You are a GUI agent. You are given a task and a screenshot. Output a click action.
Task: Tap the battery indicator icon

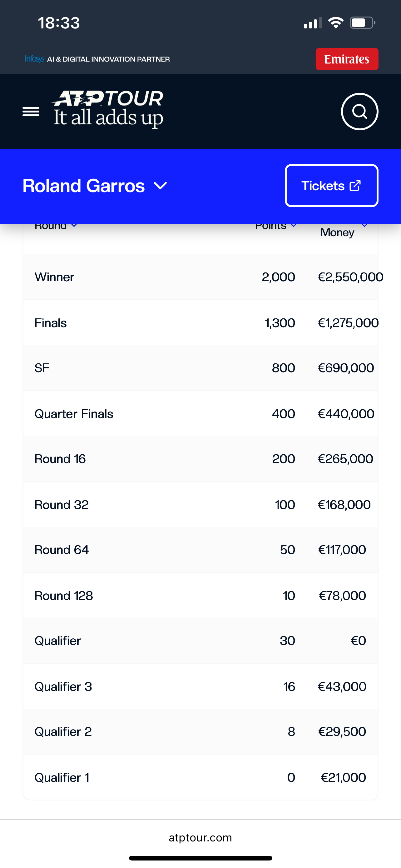pyautogui.click(x=362, y=23)
